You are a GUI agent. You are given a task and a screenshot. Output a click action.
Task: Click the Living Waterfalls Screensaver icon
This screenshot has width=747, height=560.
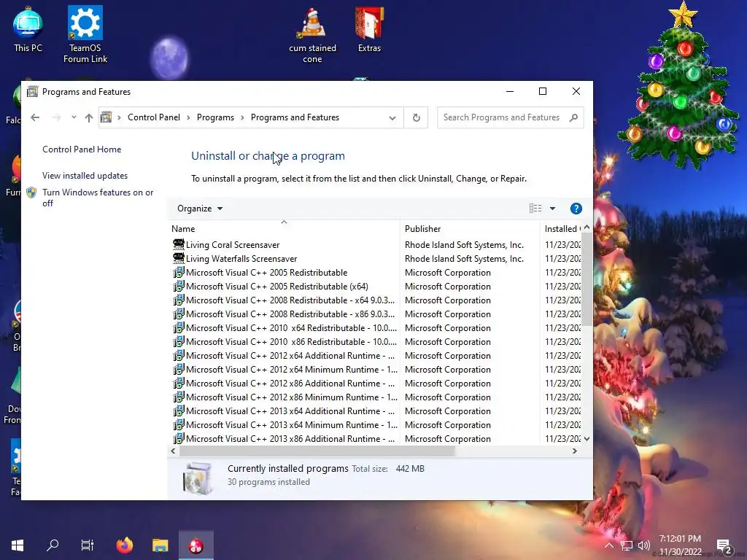[178, 259]
